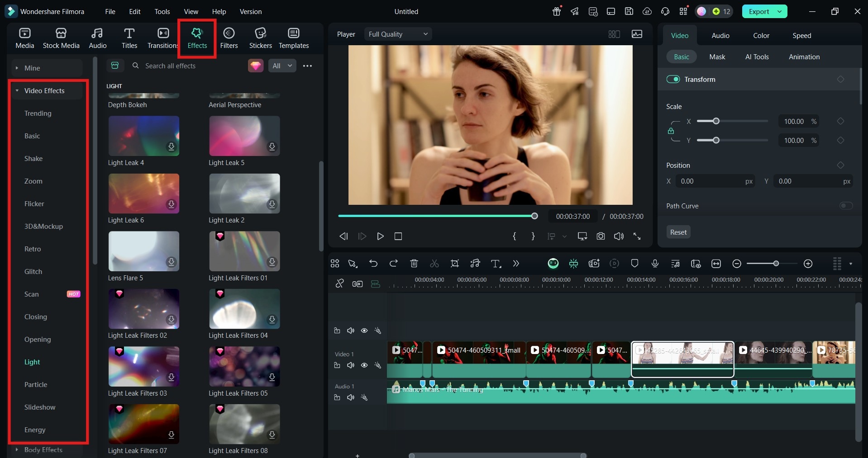868x458 pixels.
Task: Open the premium diamond filter
Action: [256, 66]
